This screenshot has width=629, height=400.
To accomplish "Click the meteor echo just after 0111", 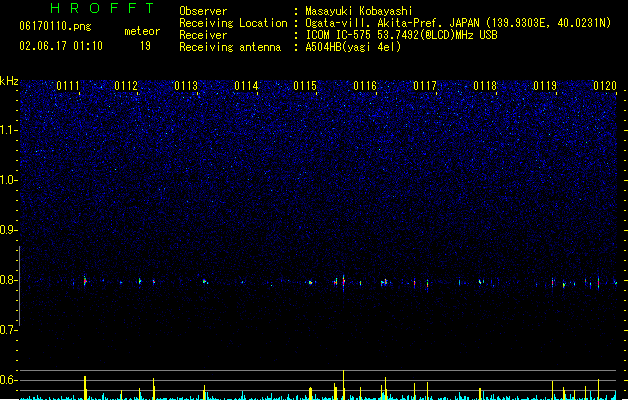I will [x=85, y=281].
